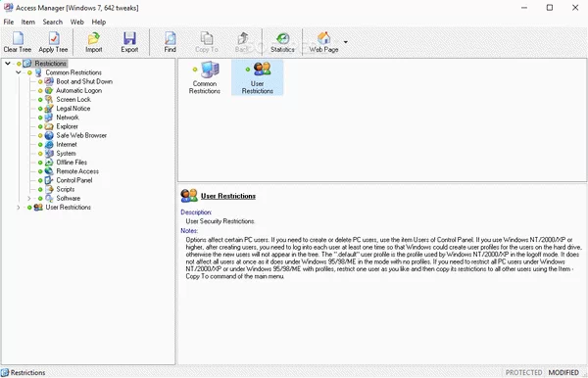
Task: Toggle status dot for Automatic Logon
Action: point(40,91)
